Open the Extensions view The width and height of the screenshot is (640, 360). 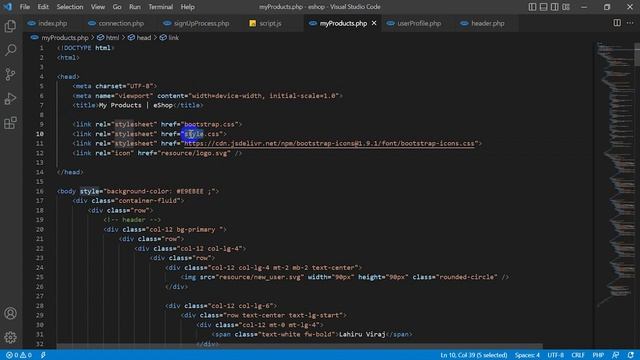[x=10, y=122]
